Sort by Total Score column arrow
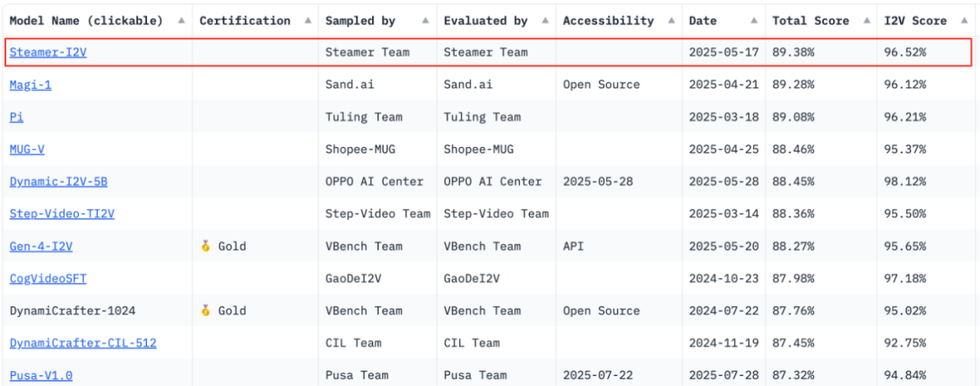Image resolution: width=980 pixels, height=386 pixels. (863, 20)
